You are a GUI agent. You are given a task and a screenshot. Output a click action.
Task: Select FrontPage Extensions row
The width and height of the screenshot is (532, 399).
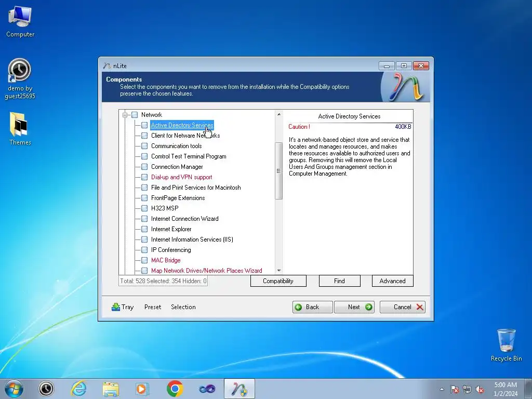178,198
